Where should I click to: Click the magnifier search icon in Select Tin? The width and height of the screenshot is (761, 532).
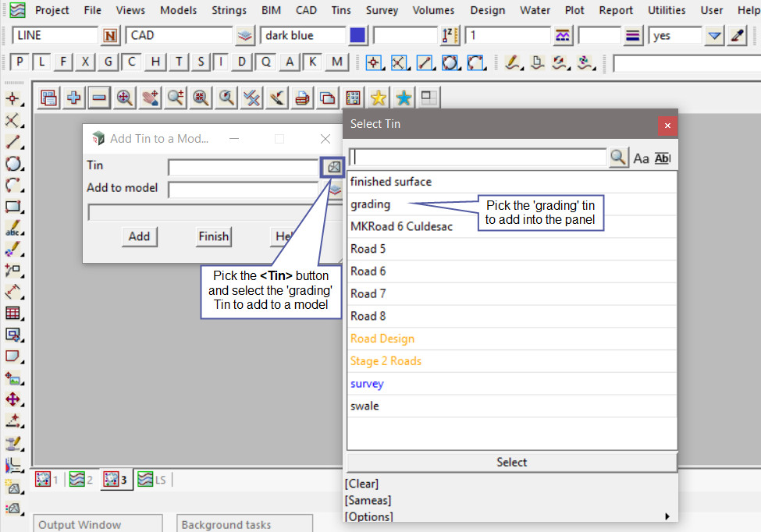pos(618,158)
